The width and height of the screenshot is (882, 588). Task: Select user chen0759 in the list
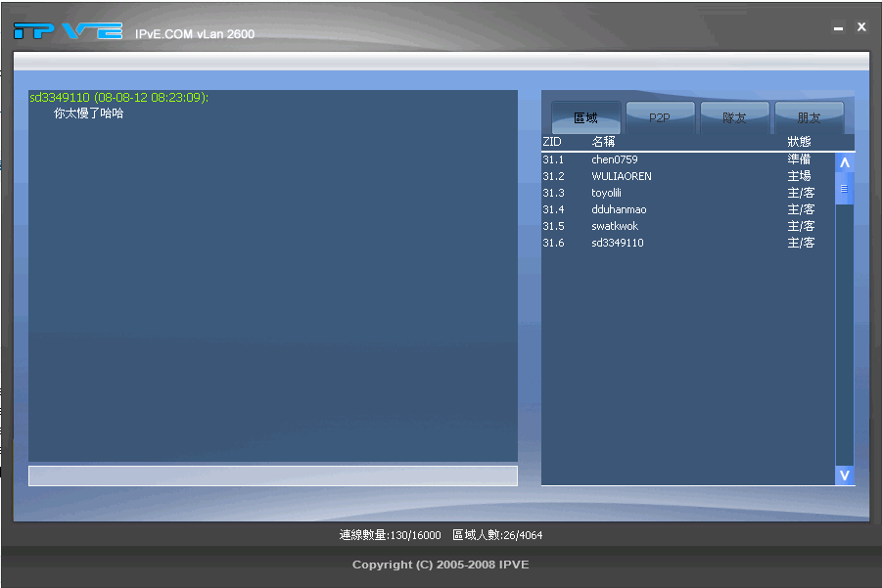click(614, 159)
